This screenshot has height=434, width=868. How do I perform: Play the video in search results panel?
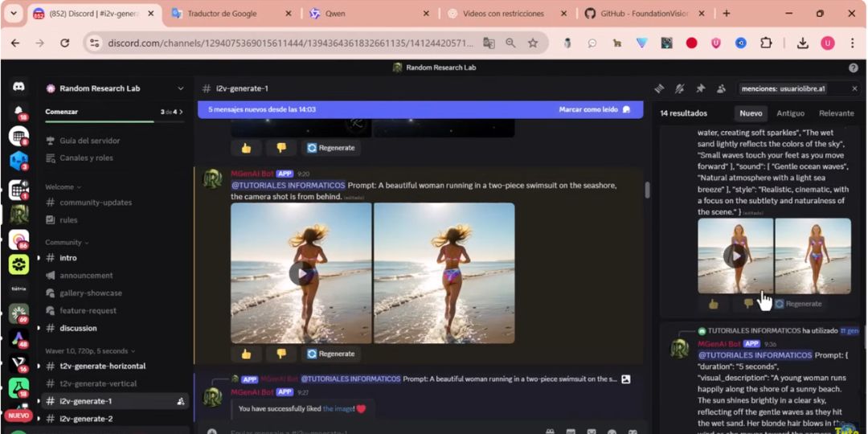[735, 256]
